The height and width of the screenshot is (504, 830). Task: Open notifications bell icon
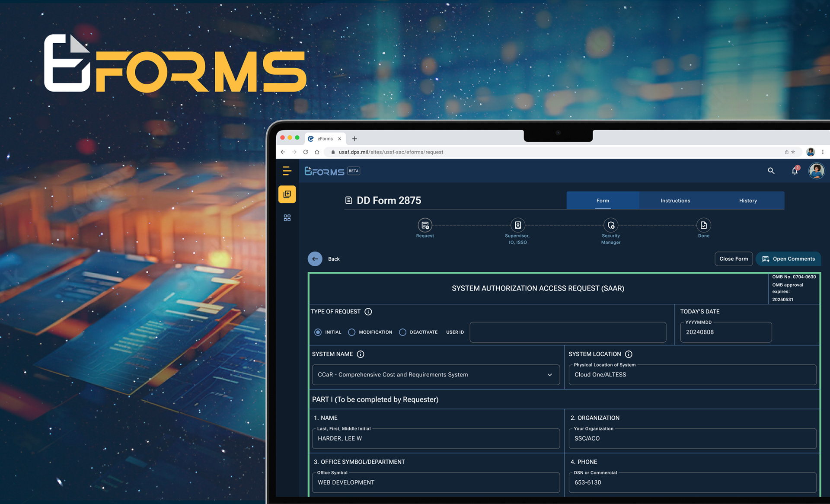pos(795,171)
